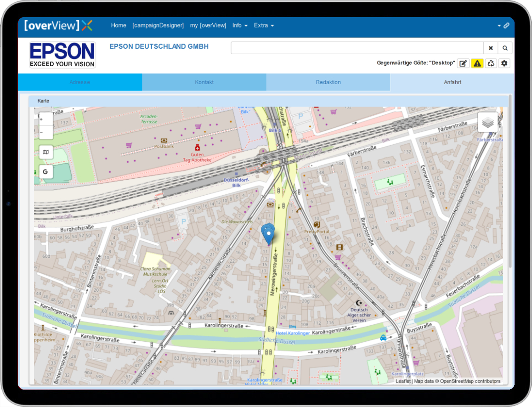
Task: Click the PrettyPortal map icon
Action: (x=317, y=225)
